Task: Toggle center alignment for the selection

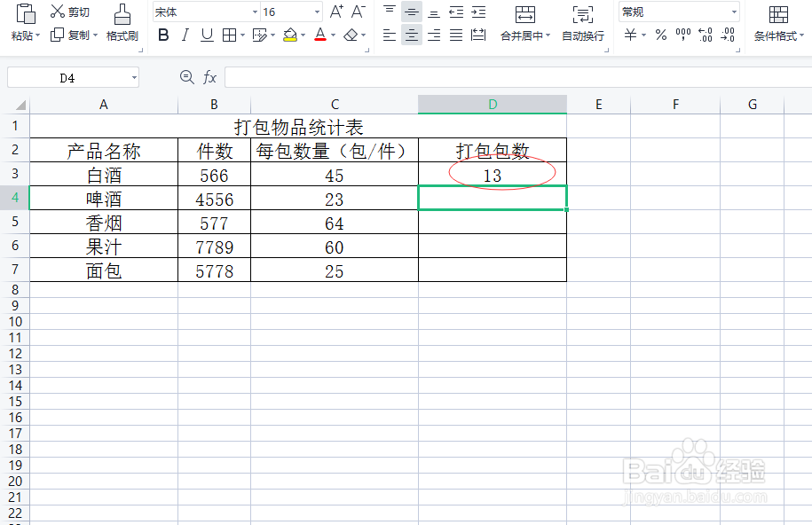Action: pos(410,35)
